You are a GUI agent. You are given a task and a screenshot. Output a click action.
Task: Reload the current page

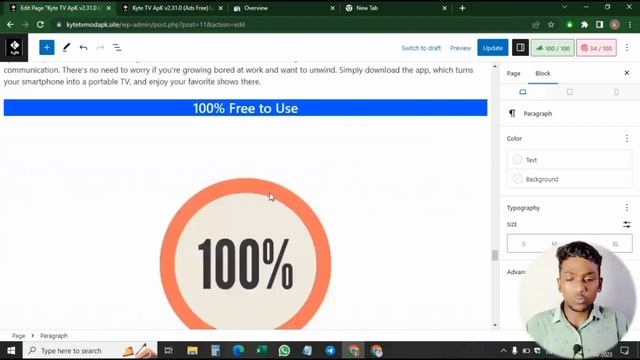point(40,24)
